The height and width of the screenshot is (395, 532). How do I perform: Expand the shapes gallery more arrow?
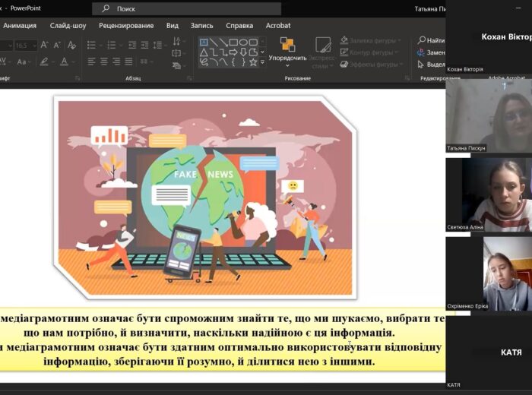coord(263,62)
